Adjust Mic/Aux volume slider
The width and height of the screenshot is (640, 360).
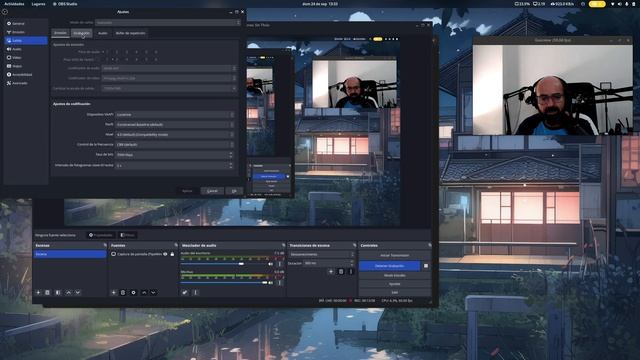(x=223, y=282)
